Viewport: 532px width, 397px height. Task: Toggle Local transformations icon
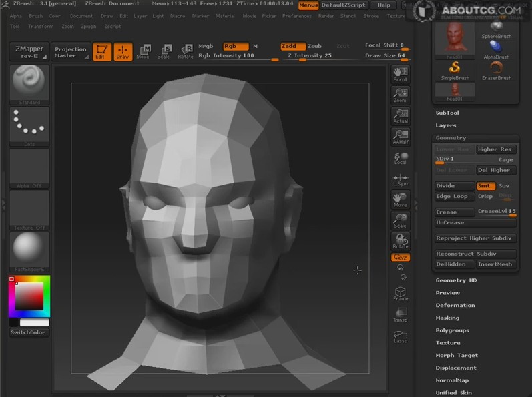(401, 158)
